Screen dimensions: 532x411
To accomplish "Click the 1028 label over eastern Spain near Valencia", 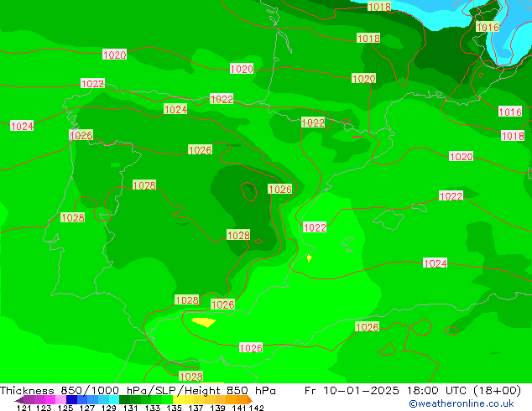I will (238, 235).
